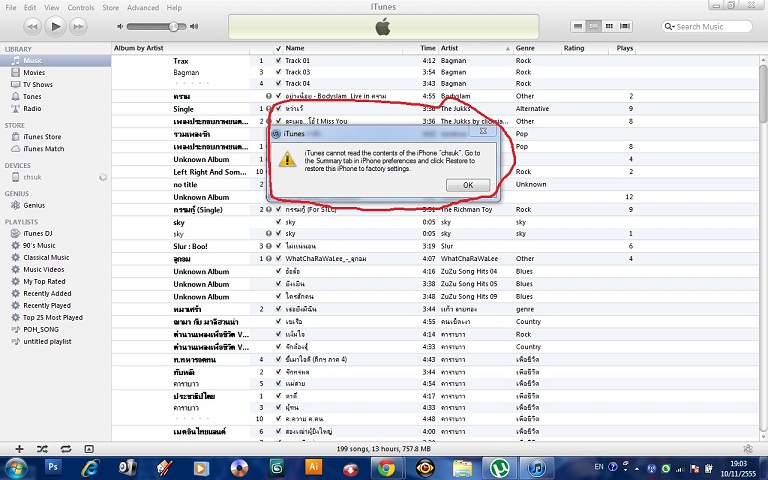Sort by the Artist column header
The image size is (768, 480).
[476, 48]
